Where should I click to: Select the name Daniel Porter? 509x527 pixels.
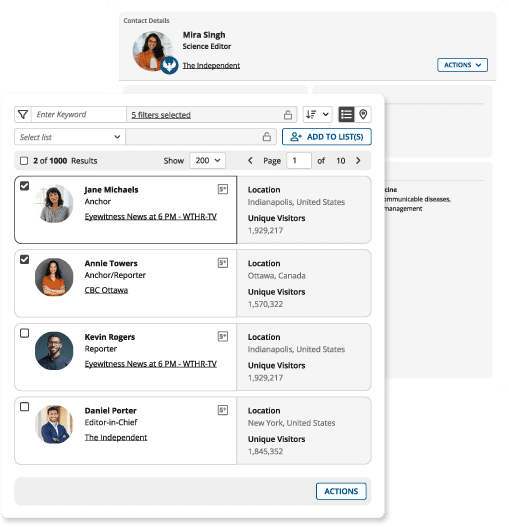(x=110, y=411)
